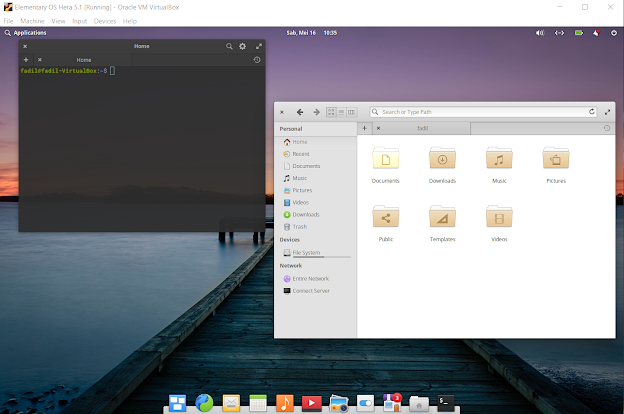The height and width of the screenshot is (414, 624).
Task: Open the VirtualBox Machine menu
Action: click(32, 21)
